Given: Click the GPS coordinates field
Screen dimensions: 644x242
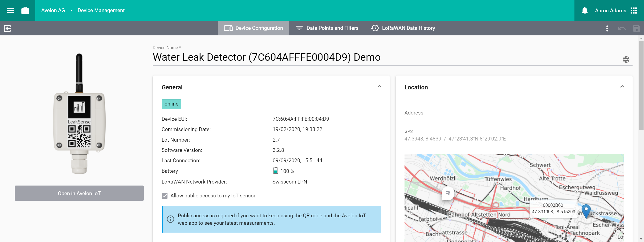Looking at the screenshot, I should tap(514, 138).
